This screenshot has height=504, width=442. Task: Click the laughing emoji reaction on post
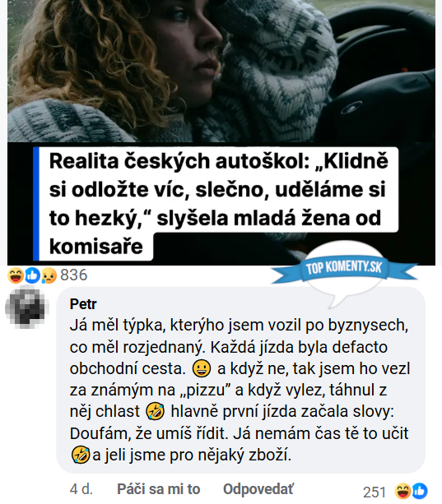[x=16, y=275]
